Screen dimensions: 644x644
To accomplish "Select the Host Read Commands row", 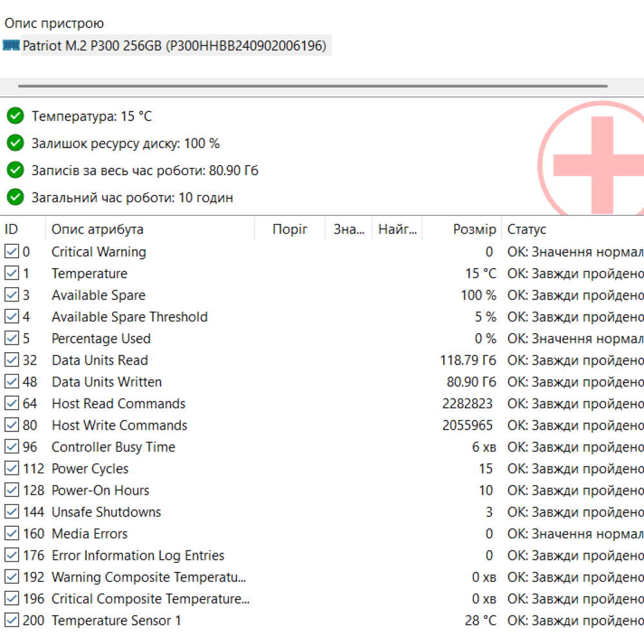I will [118, 404].
